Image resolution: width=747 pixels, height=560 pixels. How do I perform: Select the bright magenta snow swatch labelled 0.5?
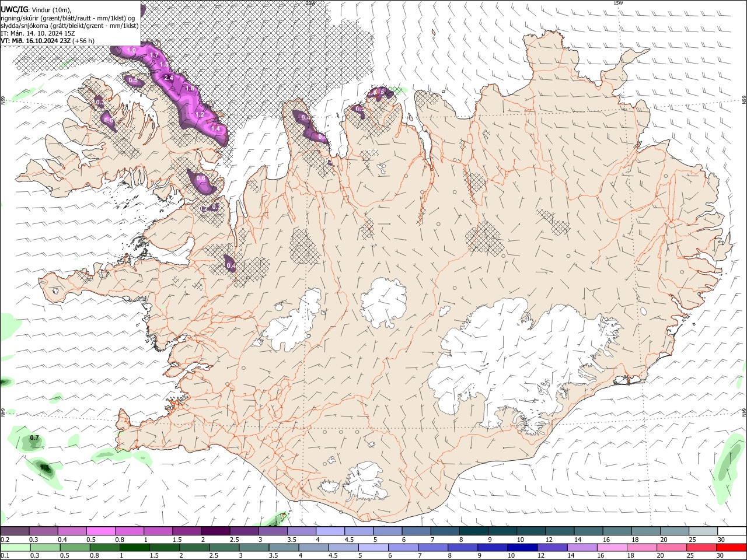coord(100,531)
